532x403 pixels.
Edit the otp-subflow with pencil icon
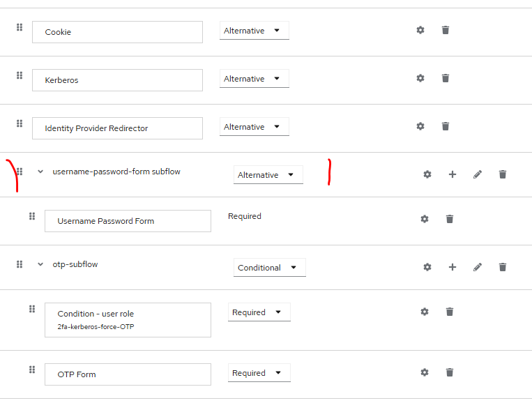478,267
